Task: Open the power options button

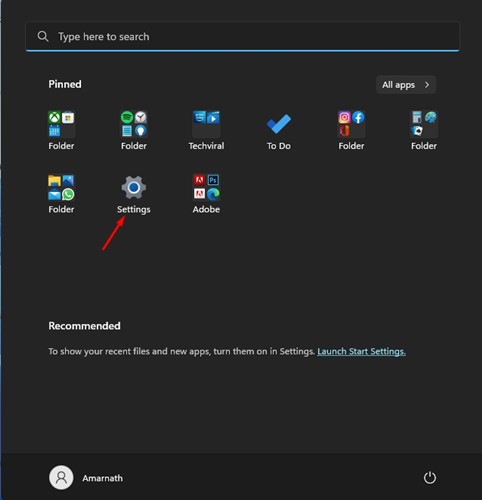Action: click(x=430, y=477)
